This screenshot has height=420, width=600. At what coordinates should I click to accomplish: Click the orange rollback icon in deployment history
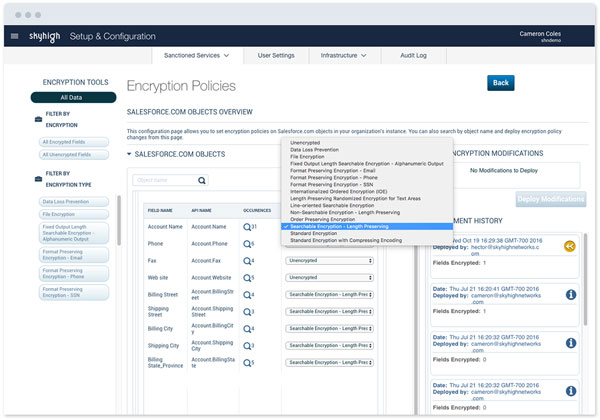pyautogui.click(x=570, y=246)
